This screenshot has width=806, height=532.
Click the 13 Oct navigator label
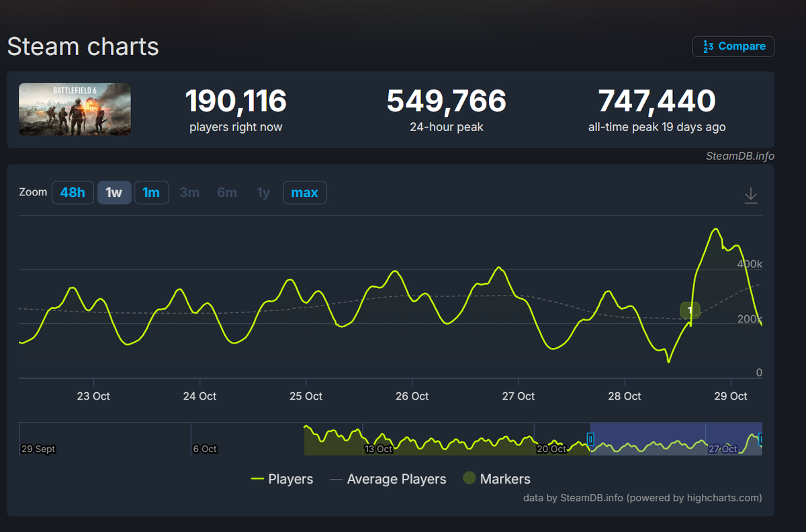379,449
